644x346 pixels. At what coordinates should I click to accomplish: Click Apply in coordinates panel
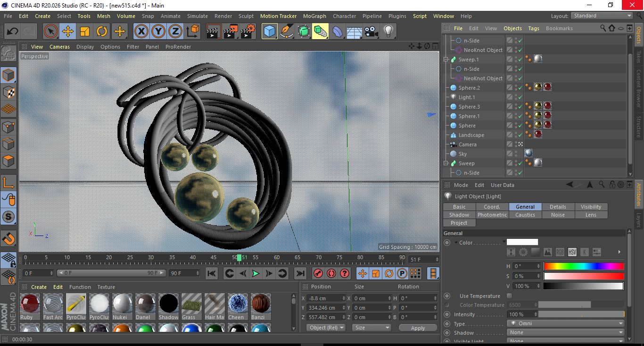tap(418, 328)
